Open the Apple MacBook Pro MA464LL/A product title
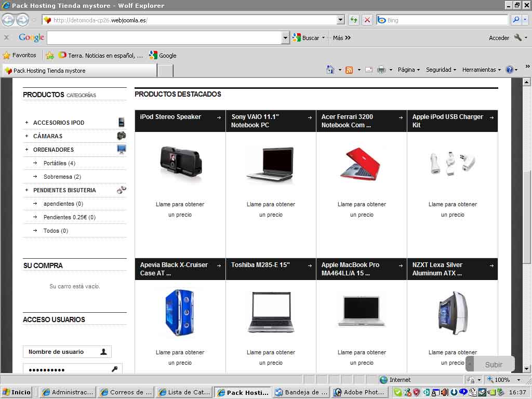532x399 pixels. (x=351, y=269)
